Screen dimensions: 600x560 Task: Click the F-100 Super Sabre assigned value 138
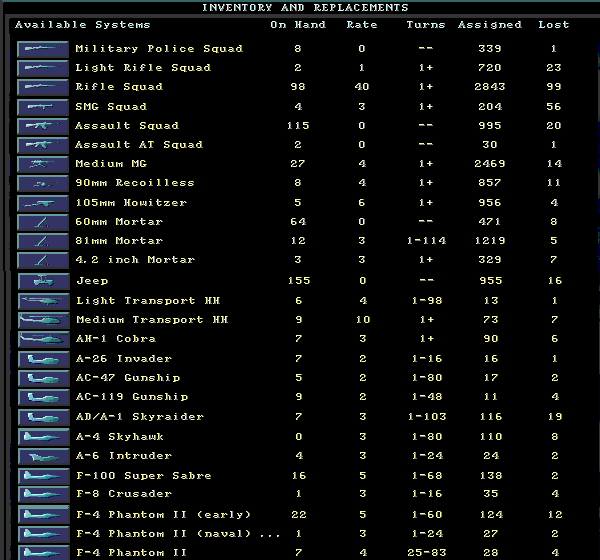[x=491, y=476]
